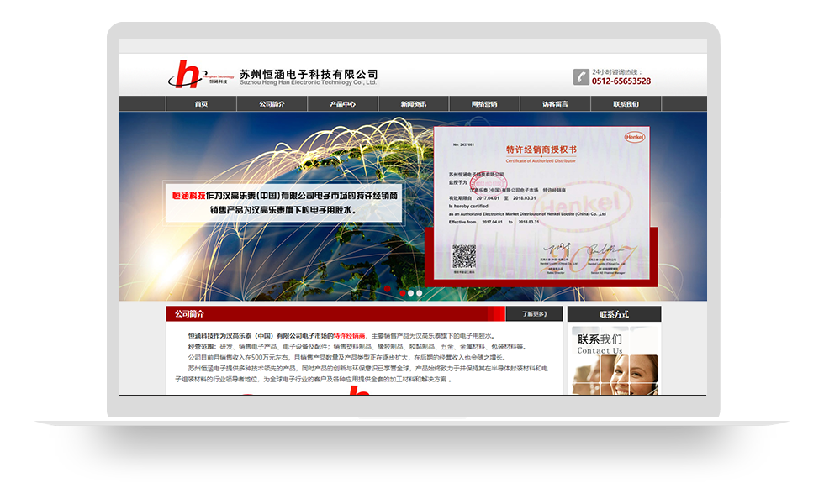Select the first white carousel dot
This screenshot has height=504, width=824.
411,293
